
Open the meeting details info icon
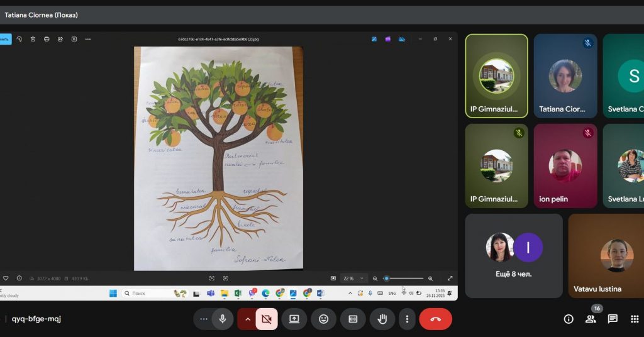coord(569,319)
